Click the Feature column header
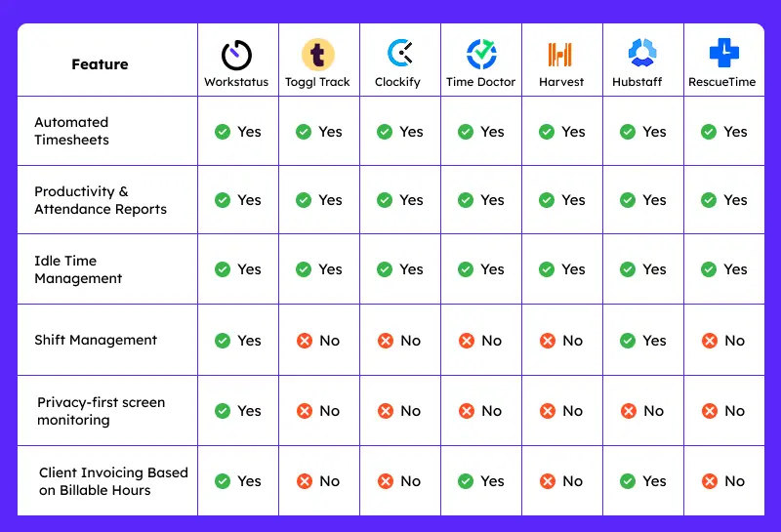The height and width of the screenshot is (532, 781). pyautogui.click(x=100, y=64)
